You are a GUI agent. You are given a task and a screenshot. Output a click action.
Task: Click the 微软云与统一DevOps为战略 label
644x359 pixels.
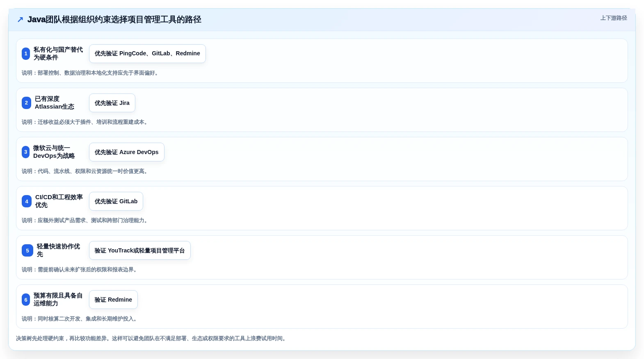[x=54, y=152]
